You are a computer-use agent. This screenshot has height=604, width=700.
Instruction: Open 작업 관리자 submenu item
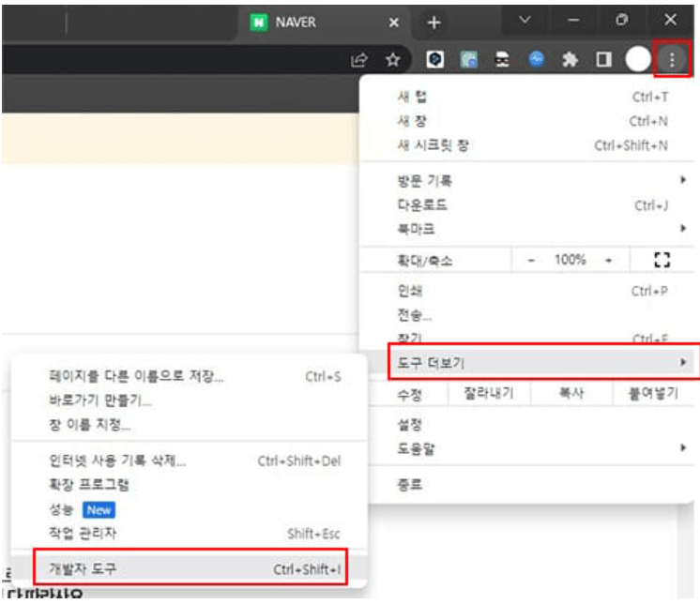[x=190, y=533]
